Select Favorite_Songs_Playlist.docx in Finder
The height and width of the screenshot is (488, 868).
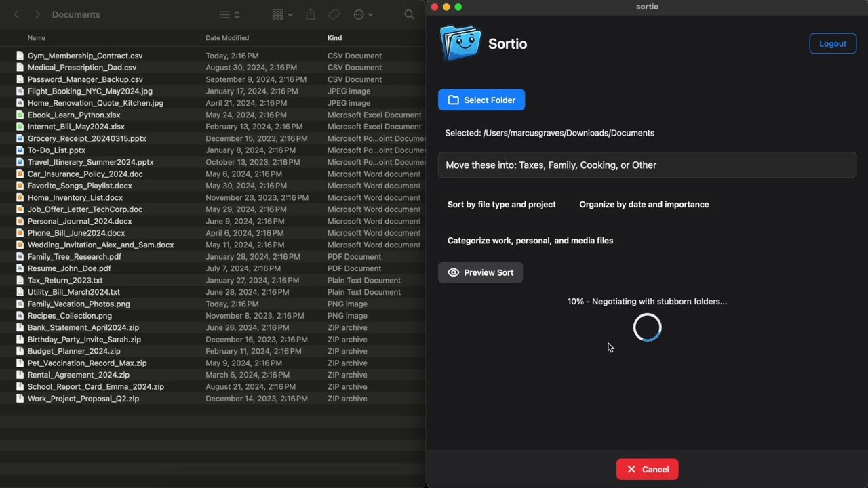pyautogui.click(x=80, y=186)
